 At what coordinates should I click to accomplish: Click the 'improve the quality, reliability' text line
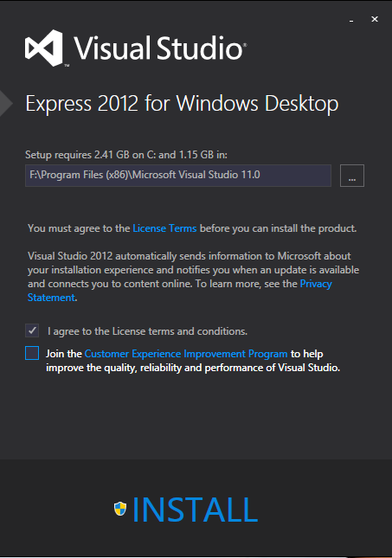click(x=193, y=368)
